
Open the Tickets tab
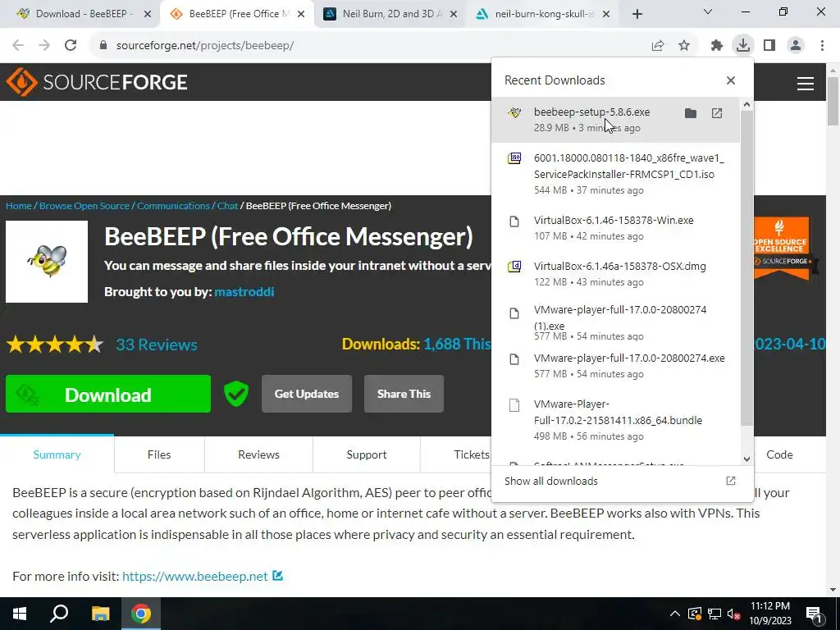click(472, 454)
